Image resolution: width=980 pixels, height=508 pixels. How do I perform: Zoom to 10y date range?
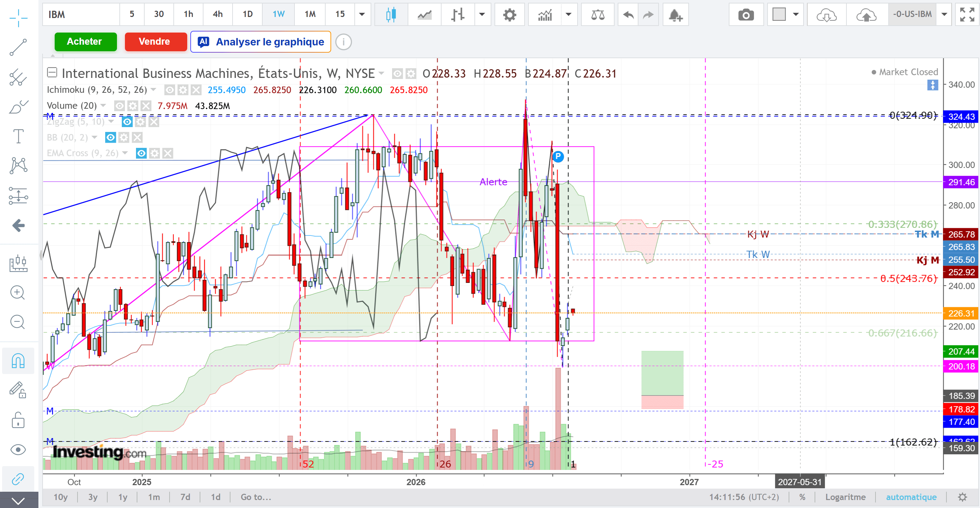coord(61,497)
